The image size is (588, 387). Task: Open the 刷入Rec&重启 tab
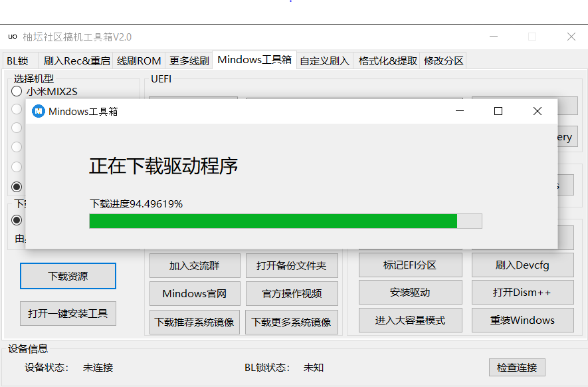[76, 61]
